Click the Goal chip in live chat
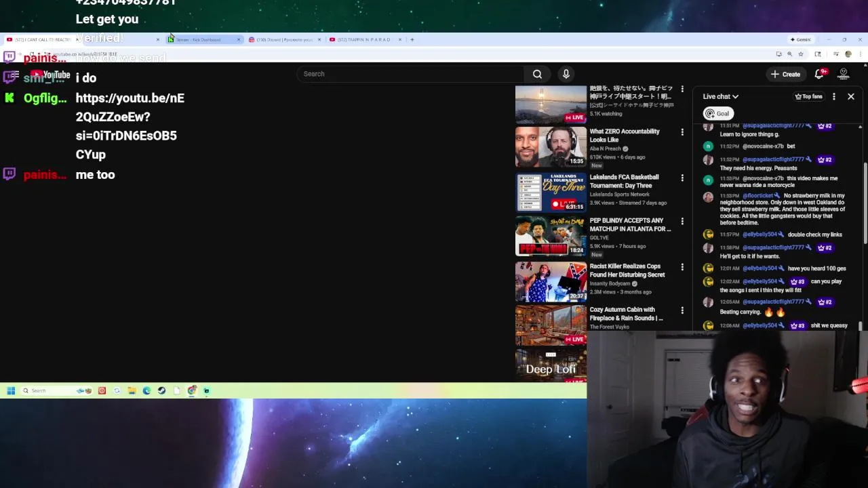Screen dimensions: 868x488 point(717,114)
